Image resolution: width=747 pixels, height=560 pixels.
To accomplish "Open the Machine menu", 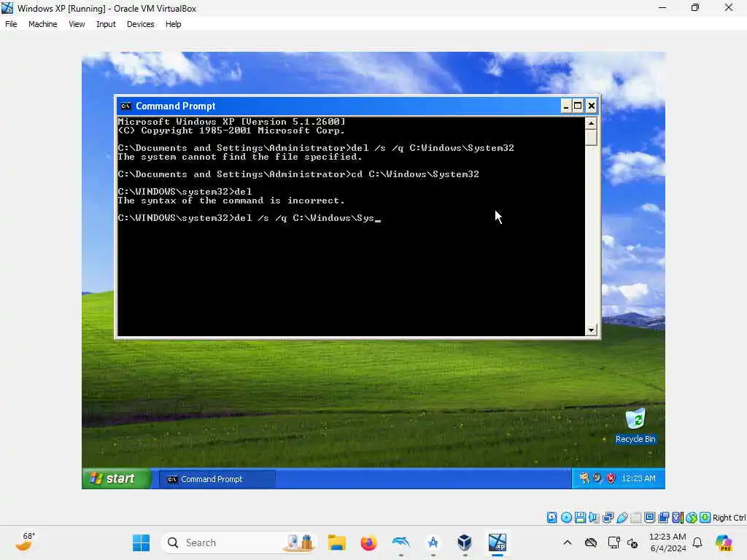I will click(x=42, y=24).
